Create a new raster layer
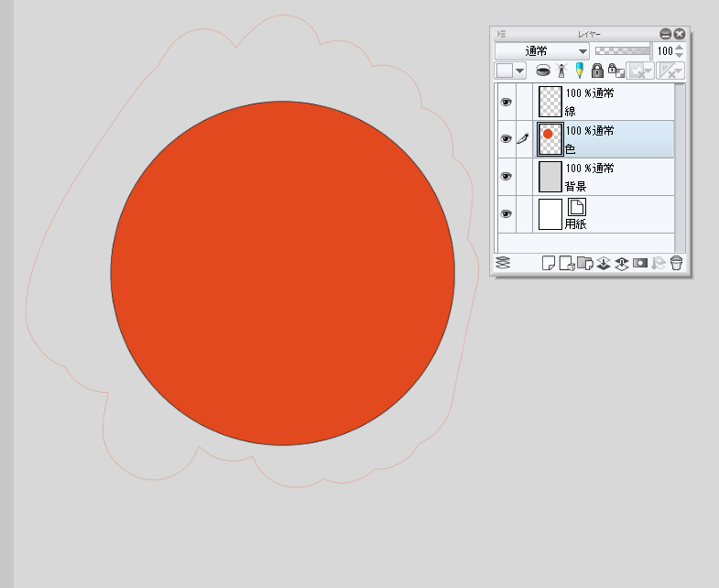 [549, 263]
